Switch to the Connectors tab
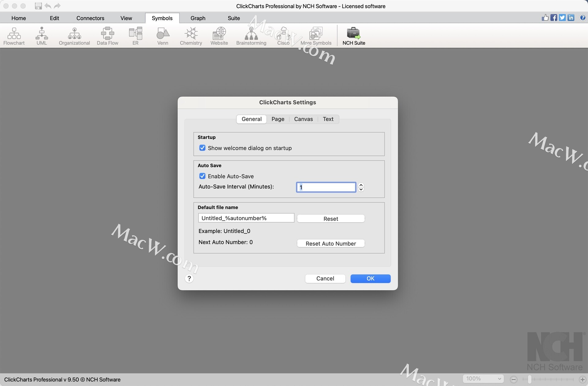Image resolution: width=588 pixels, height=386 pixels. point(90,18)
